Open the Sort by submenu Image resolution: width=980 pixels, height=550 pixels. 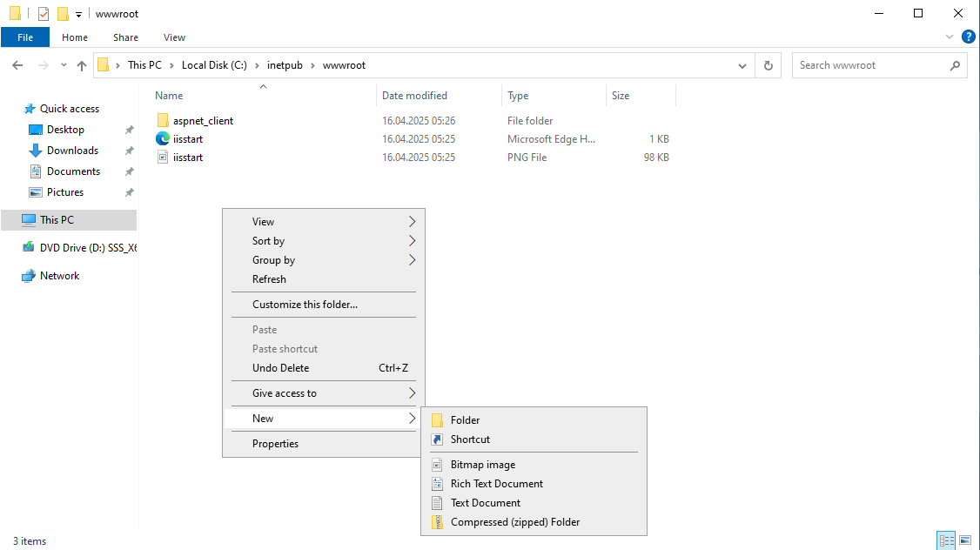pyautogui.click(x=324, y=241)
